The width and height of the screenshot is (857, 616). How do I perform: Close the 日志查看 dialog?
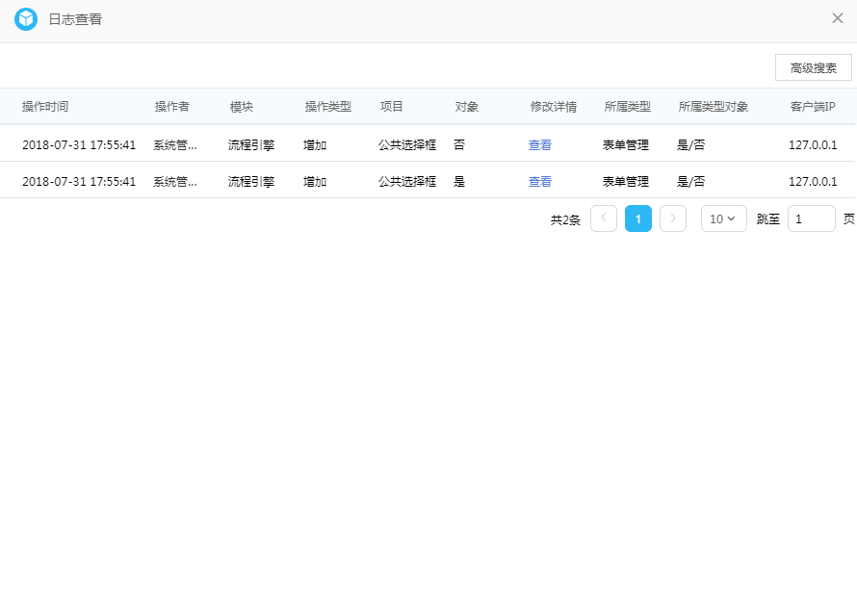837,18
